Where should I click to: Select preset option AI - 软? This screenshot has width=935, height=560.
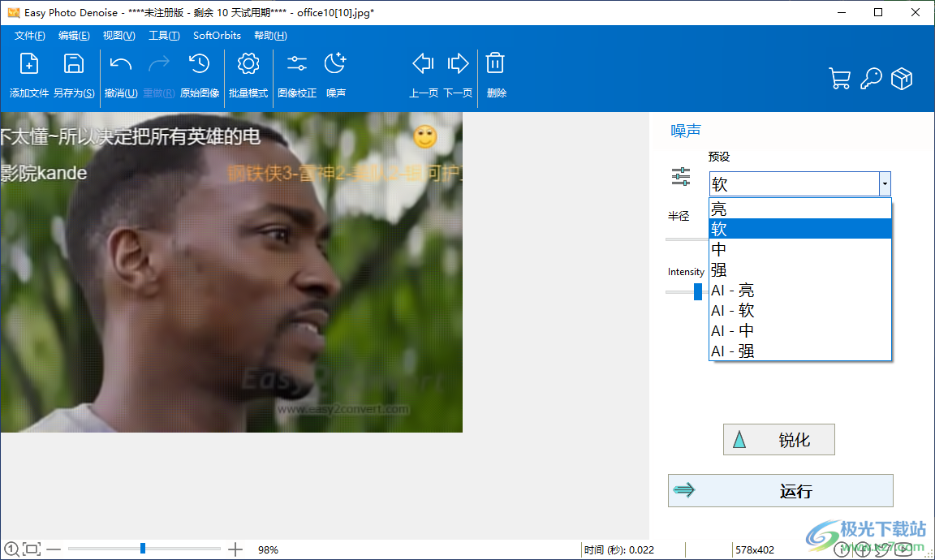click(x=799, y=310)
